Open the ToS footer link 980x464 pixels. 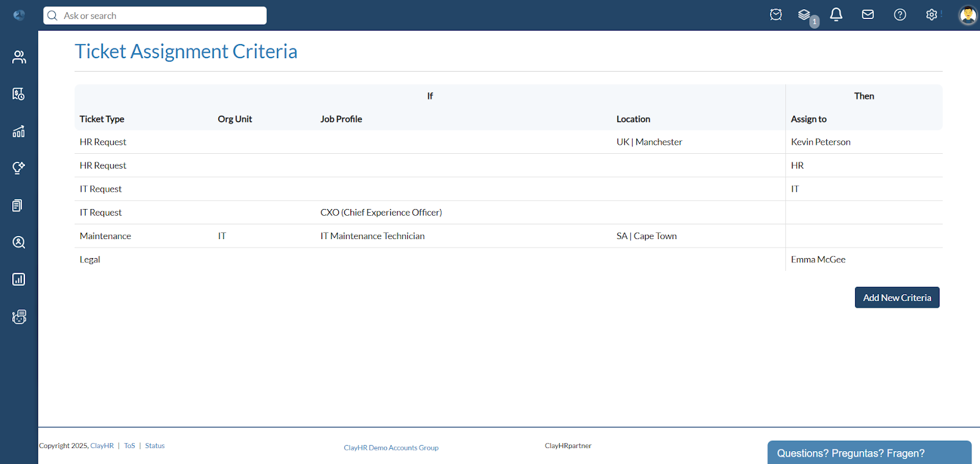click(x=129, y=446)
